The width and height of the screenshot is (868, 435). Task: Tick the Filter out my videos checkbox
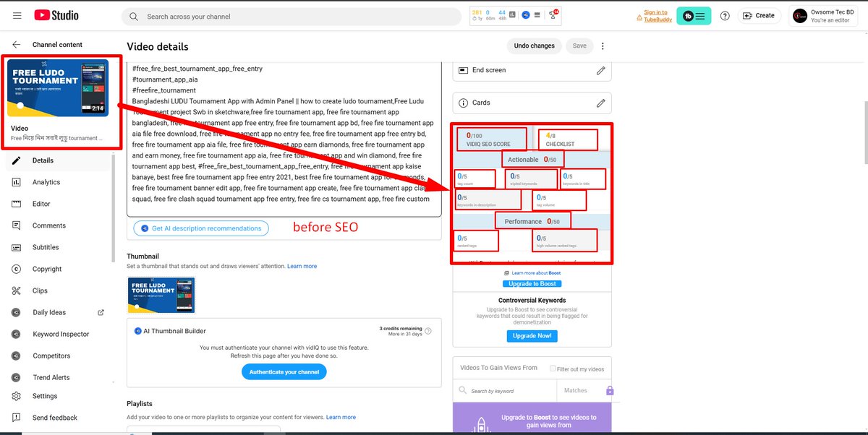pyautogui.click(x=553, y=369)
